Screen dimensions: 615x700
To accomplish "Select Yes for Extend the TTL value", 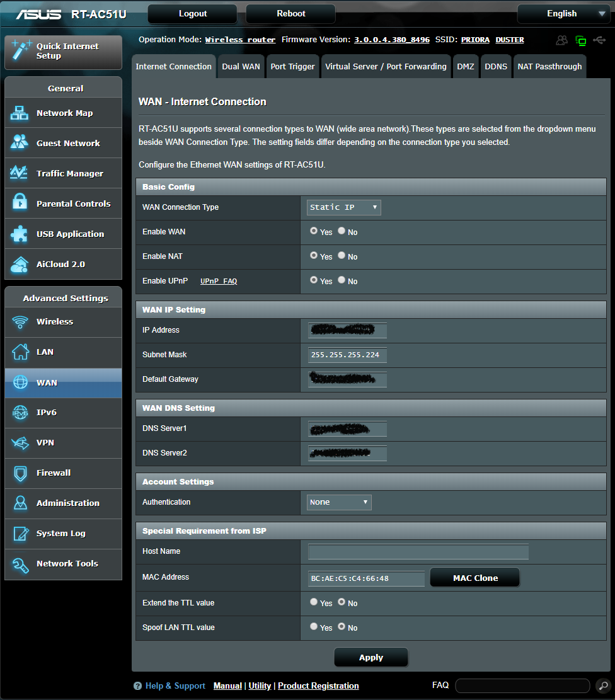I will coord(314,602).
